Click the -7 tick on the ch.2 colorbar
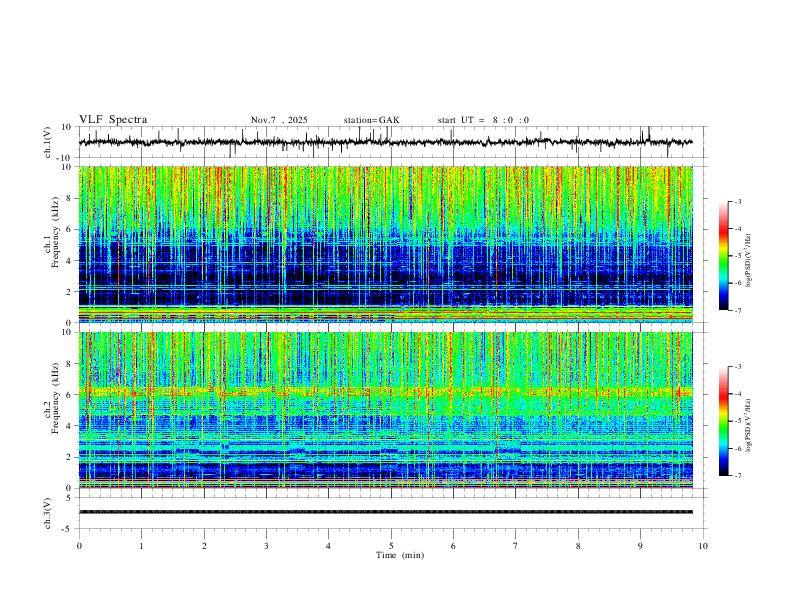The image size is (792, 612). 738,476
